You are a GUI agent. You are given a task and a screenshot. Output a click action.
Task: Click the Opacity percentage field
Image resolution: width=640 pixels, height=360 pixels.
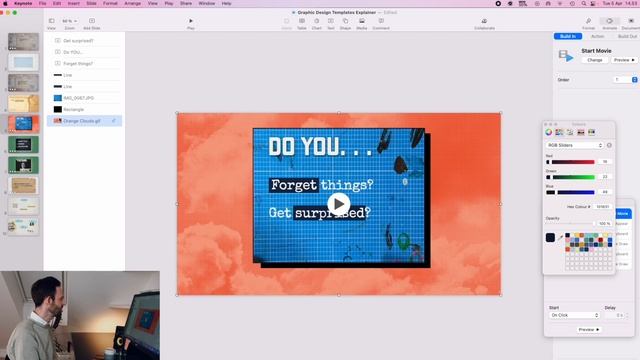pyautogui.click(x=604, y=224)
